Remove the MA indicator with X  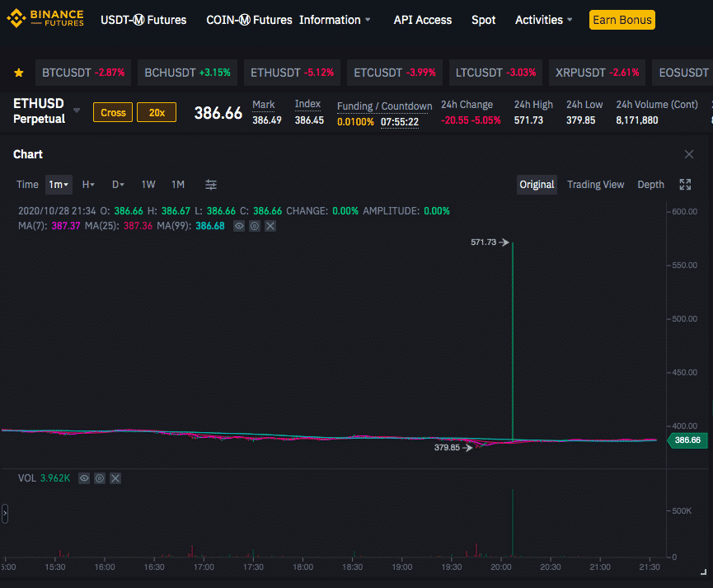click(x=270, y=226)
